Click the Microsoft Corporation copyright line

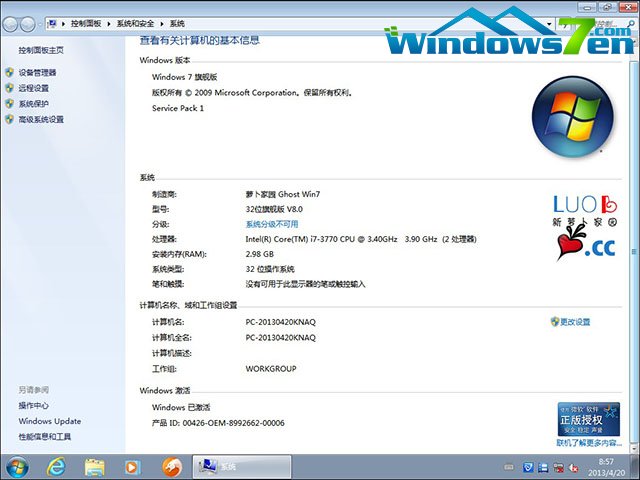pyautogui.click(x=252, y=93)
